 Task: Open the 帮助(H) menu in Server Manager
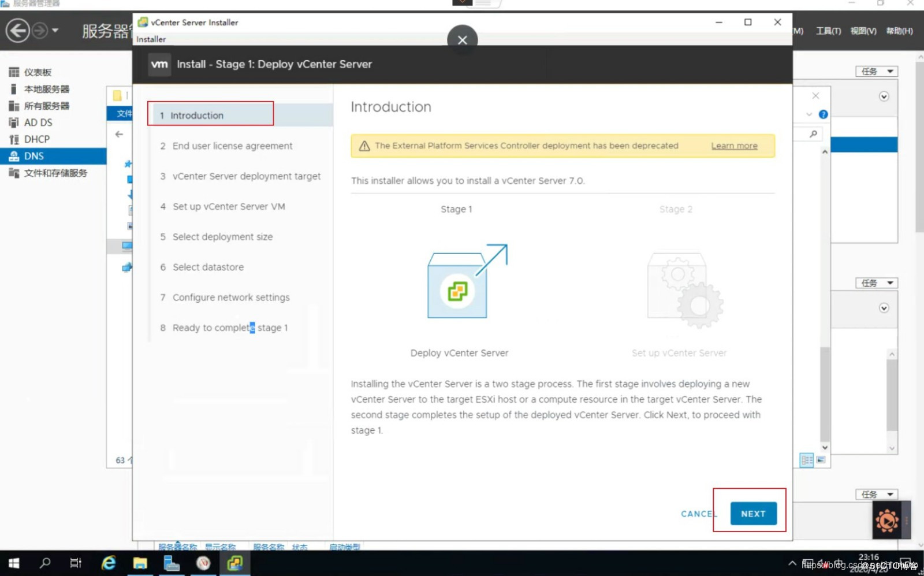click(x=900, y=31)
